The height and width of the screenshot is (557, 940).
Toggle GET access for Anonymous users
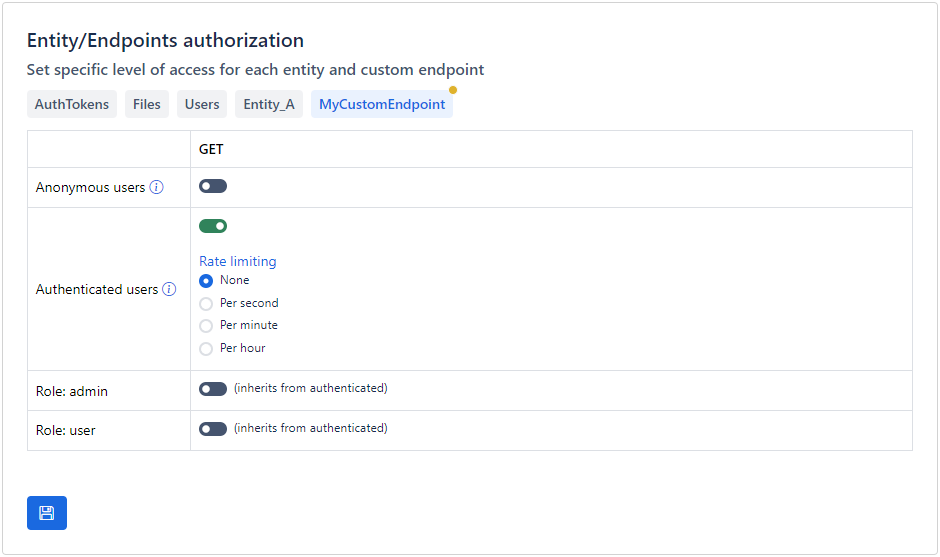pyautogui.click(x=213, y=186)
